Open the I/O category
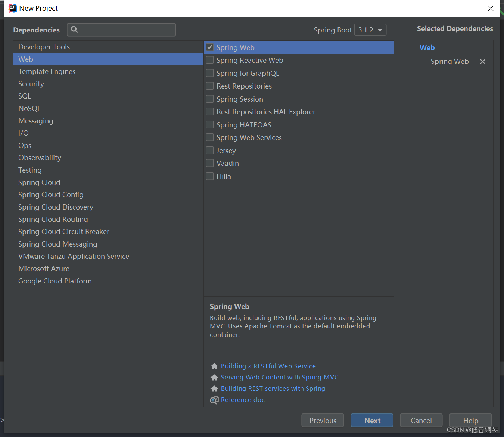 click(108, 133)
